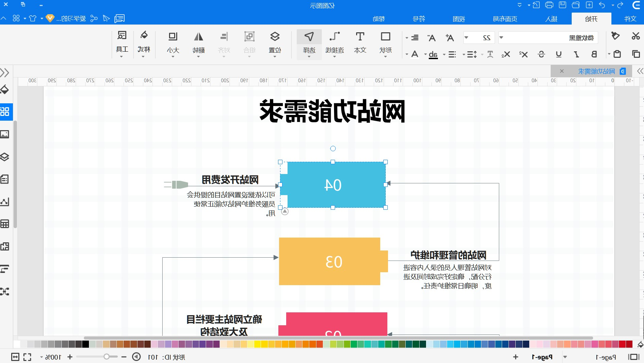Click the share icon near VIP badge
Screen dimensions: 644x363
tap(94, 18)
